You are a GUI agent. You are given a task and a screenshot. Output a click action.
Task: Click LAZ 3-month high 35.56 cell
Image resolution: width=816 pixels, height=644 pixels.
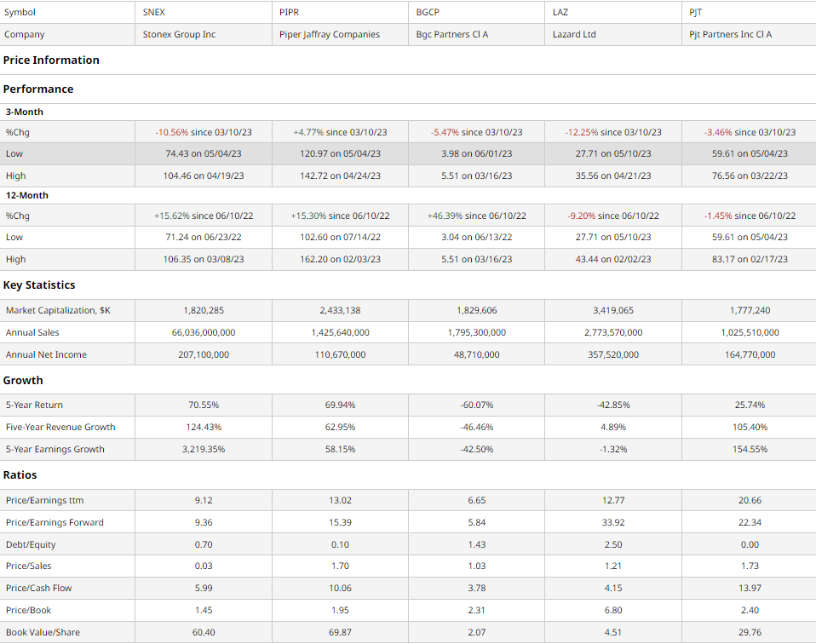(613, 176)
